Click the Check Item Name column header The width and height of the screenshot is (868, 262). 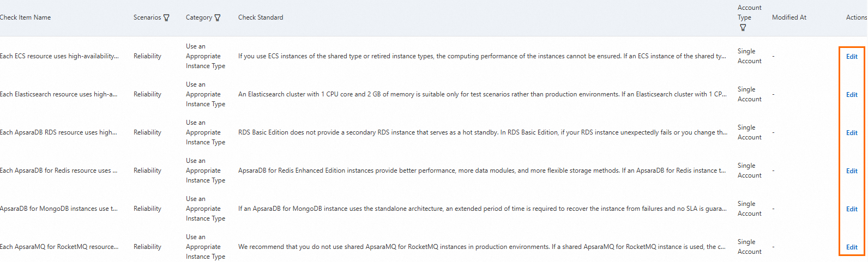pyautogui.click(x=25, y=17)
